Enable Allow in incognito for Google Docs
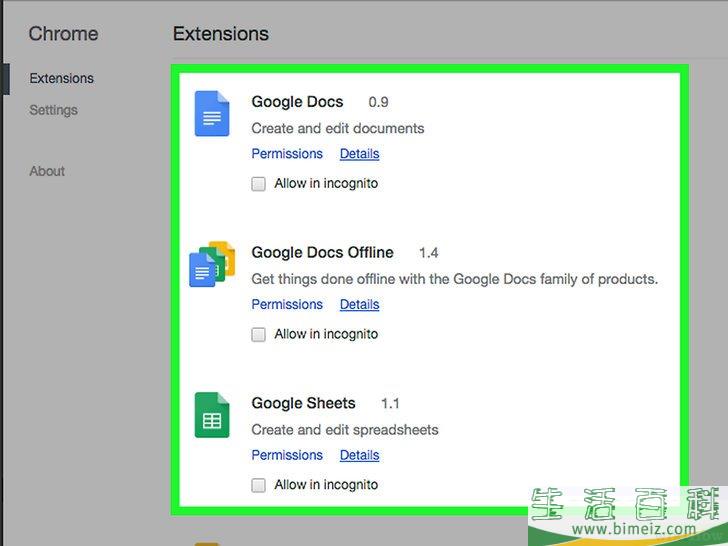 coord(259,184)
